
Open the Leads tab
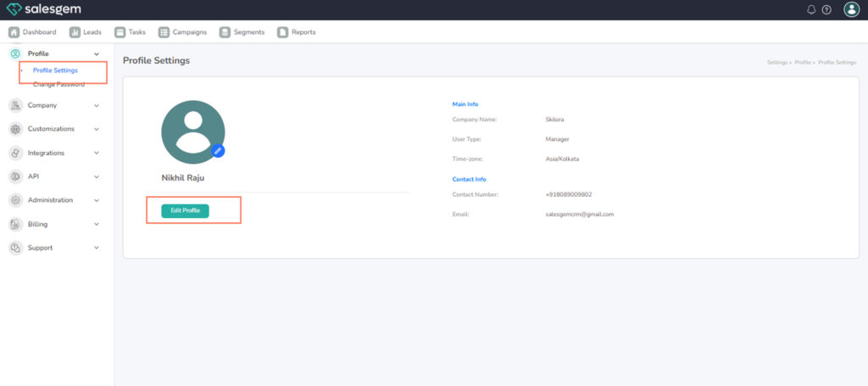[85, 32]
